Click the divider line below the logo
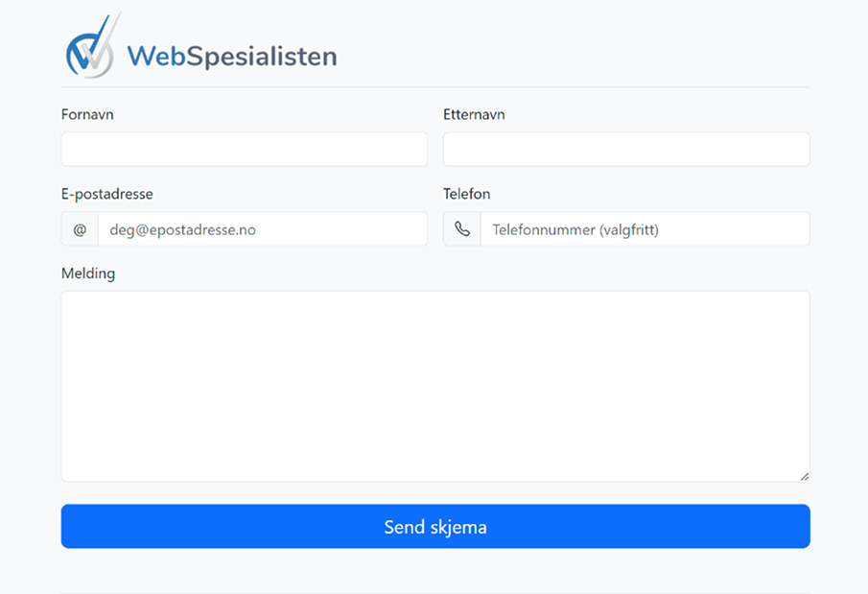Viewport: 868px width, 594px height. 435,87
